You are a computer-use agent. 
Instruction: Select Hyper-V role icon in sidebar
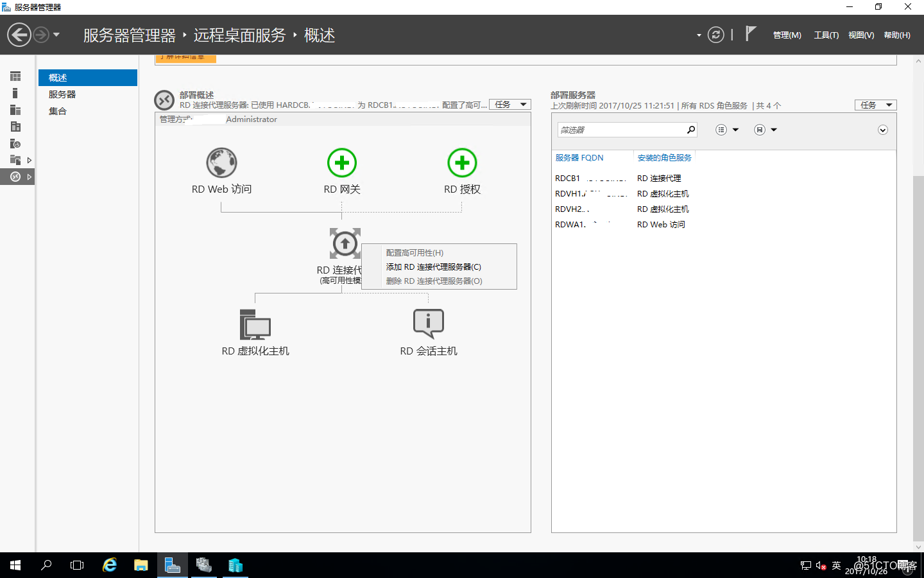[15, 127]
